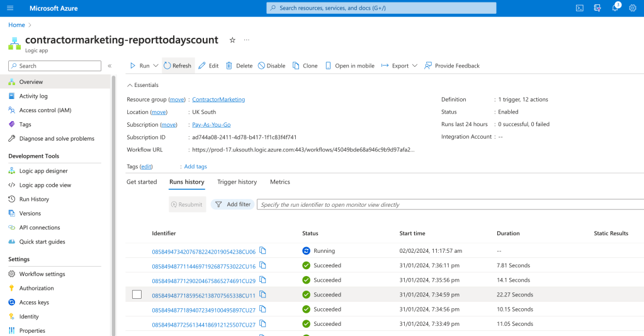This screenshot has width=644, height=336.
Task: Open the Azure hamburger portal menu
Action: coord(10,8)
